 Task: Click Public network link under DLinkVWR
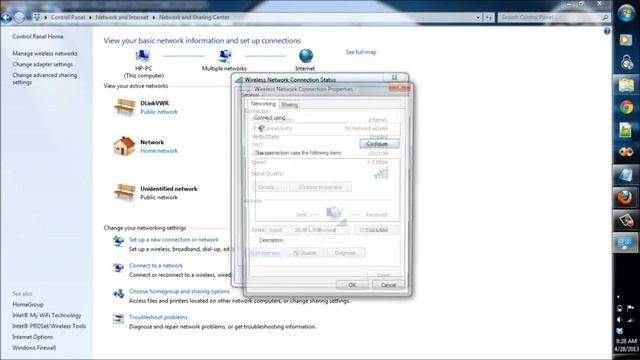(x=159, y=112)
